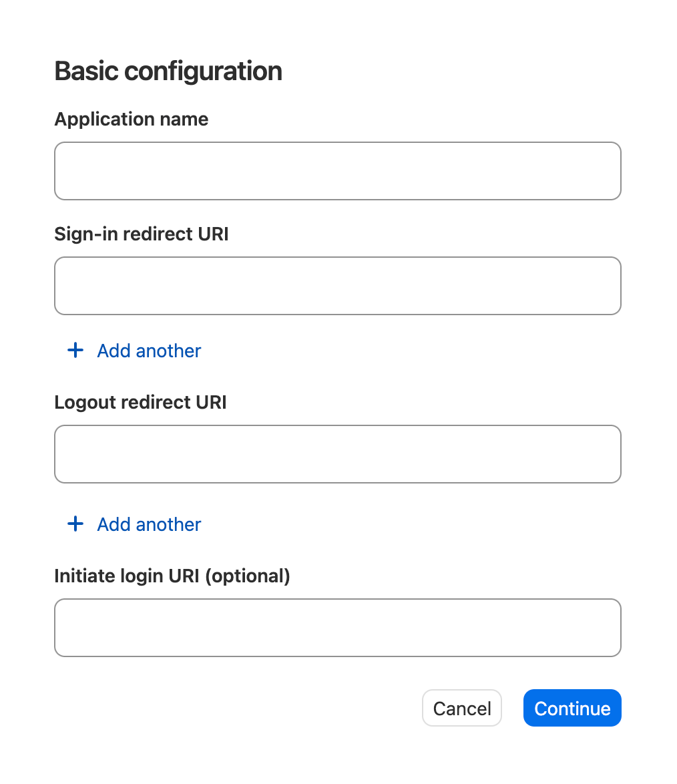Click Add another below Logout redirect URI
This screenshot has width=677, height=784.
(x=148, y=524)
